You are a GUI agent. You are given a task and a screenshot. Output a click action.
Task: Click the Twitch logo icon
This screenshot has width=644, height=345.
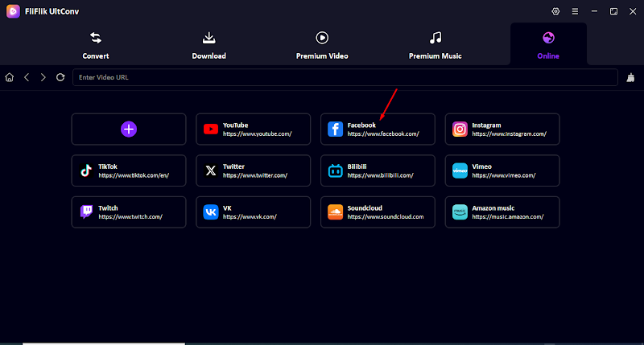(86, 212)
